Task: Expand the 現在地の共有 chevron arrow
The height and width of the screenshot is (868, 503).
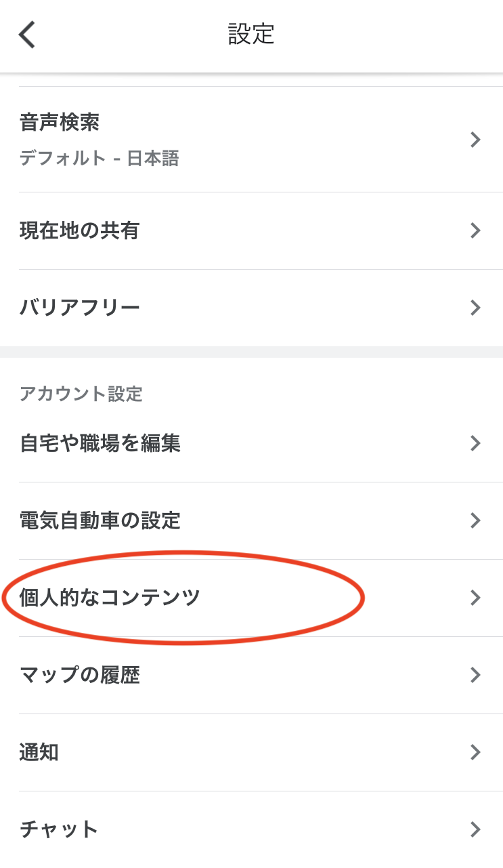Action: pyautogui.click(x=475, y=231)
